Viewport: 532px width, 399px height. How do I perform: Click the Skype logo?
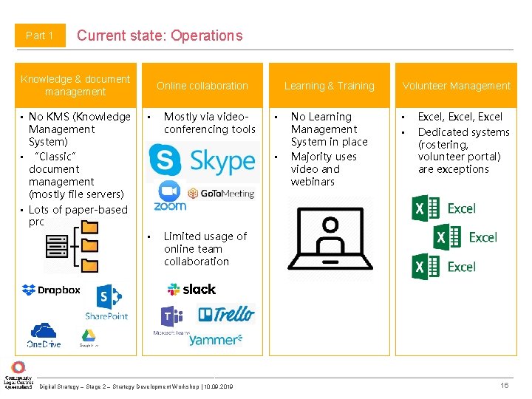tap(202, 160)
